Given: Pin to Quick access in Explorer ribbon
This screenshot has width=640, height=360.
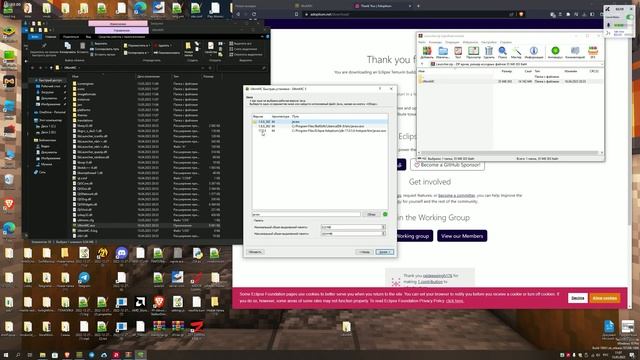Looking at the screenshot, I should point(43,48).
